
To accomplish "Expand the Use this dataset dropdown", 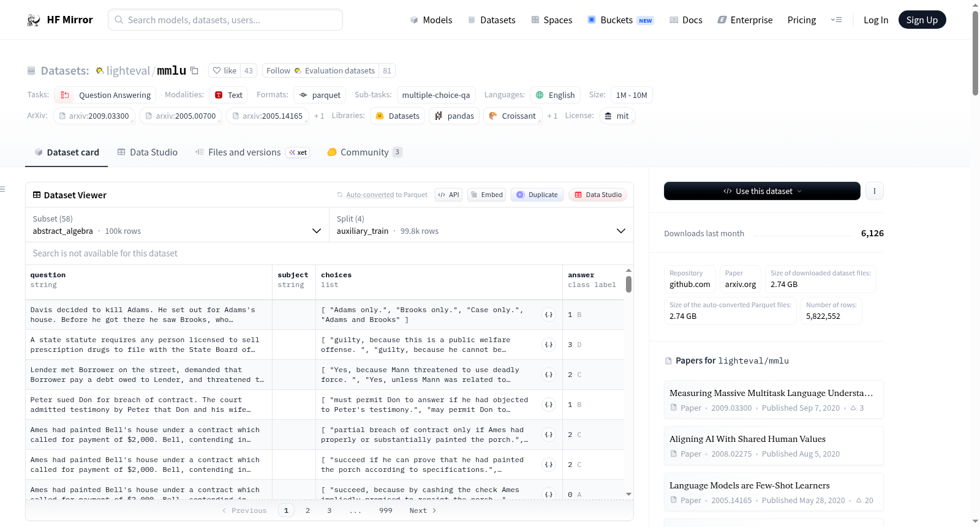I will click(762, 191).
